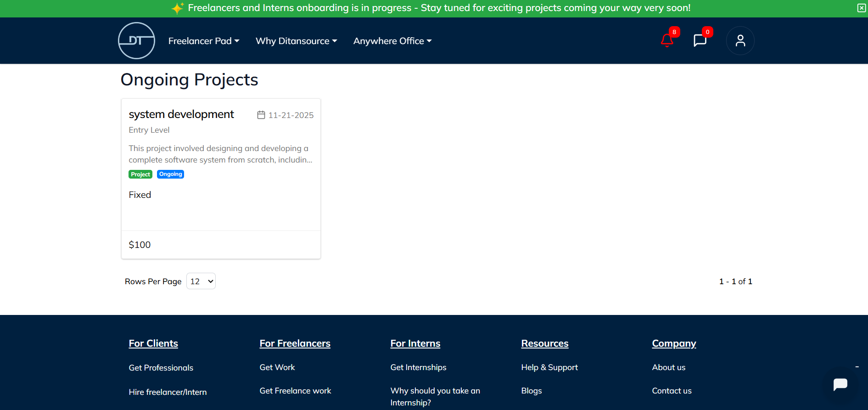
Task: Expand the Freelancer Pad menu
Action: click(204, 41)
